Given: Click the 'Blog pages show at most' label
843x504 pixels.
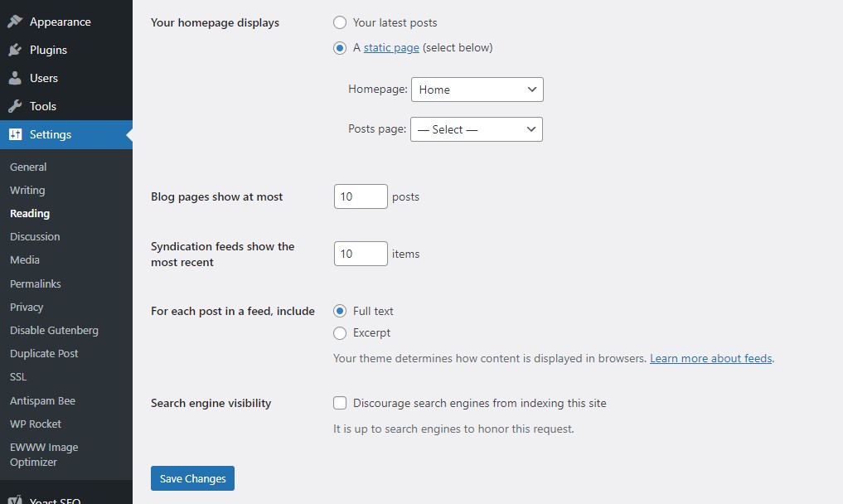Looking at the screenshot, I should 216,196.
